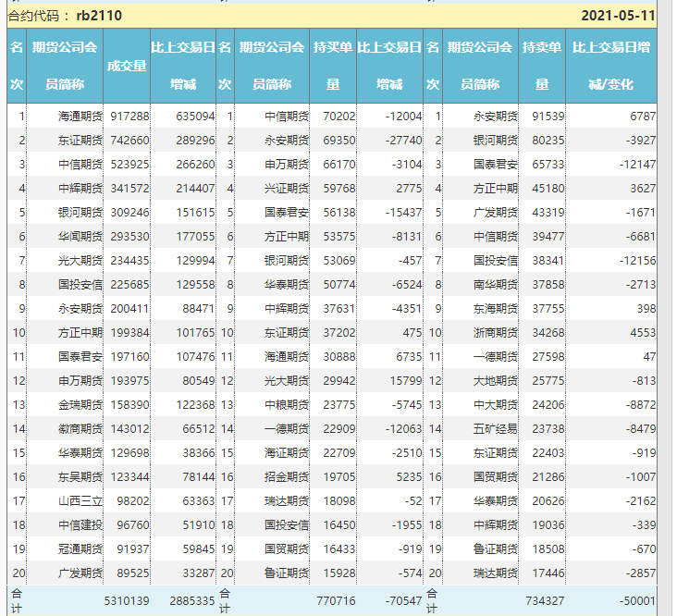Click volume value 89525
This screenshot has width=677, height=616.
(x=133, y=573)
